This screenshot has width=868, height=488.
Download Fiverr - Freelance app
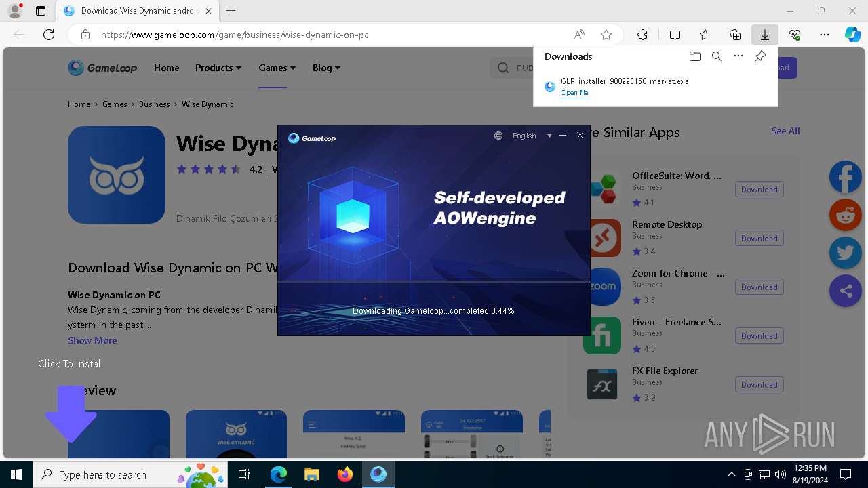(759, 336)
